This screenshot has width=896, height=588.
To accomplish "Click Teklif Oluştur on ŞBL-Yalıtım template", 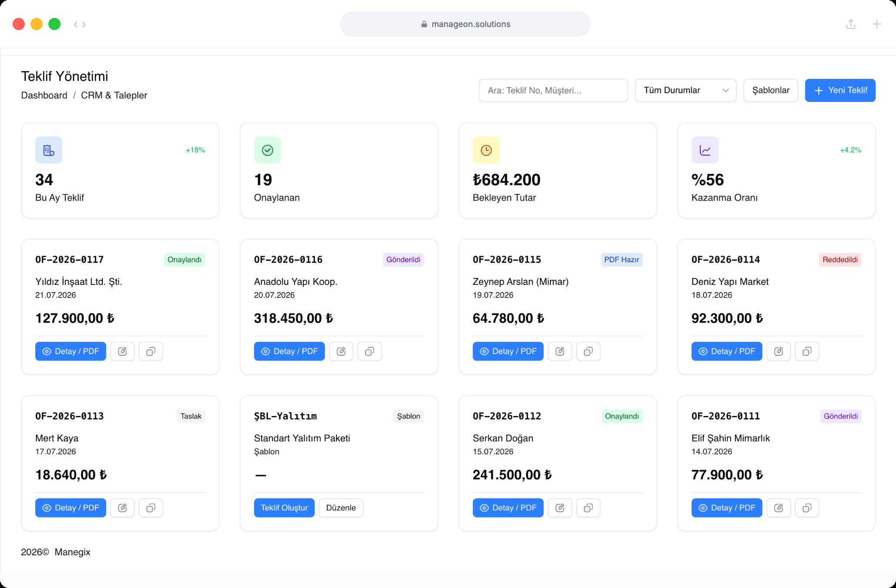I will 284,508.
